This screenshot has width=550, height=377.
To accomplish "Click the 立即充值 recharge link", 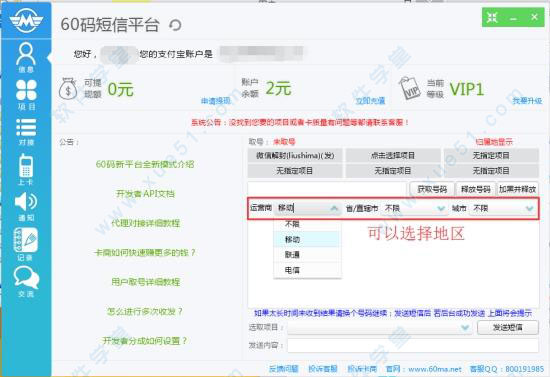I will point(370,101).
